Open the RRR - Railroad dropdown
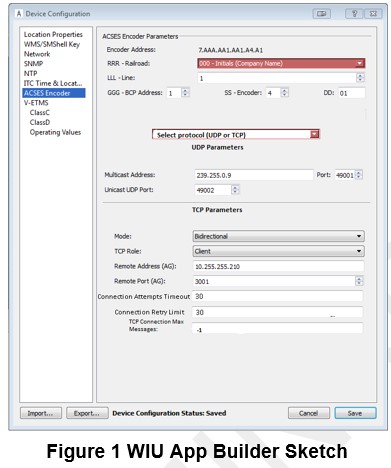 [281, 63]
